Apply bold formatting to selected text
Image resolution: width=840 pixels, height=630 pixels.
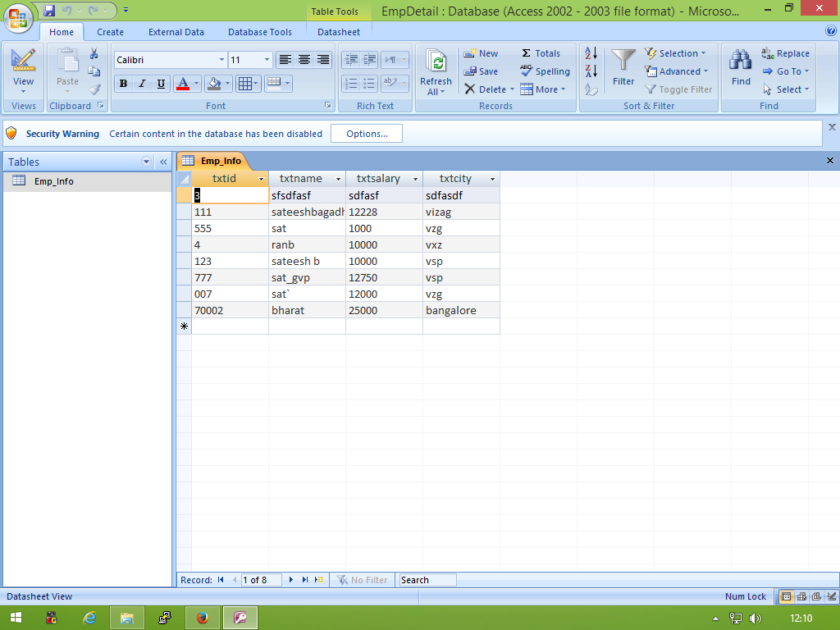tap(123, 84)
